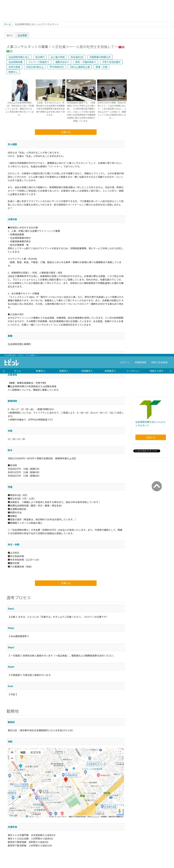The image size is (174, 868).
Task: Click 応募する button in the company sidebar
Action: click(x=150, y=437)
